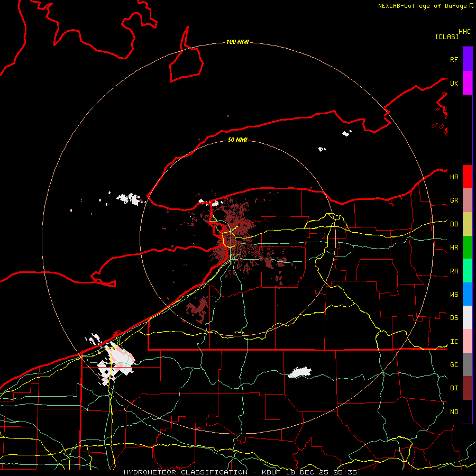This screenshot has width=476, height=476.
Task: Click the '10 DEC 25' date text
Action: pos(307,472)
